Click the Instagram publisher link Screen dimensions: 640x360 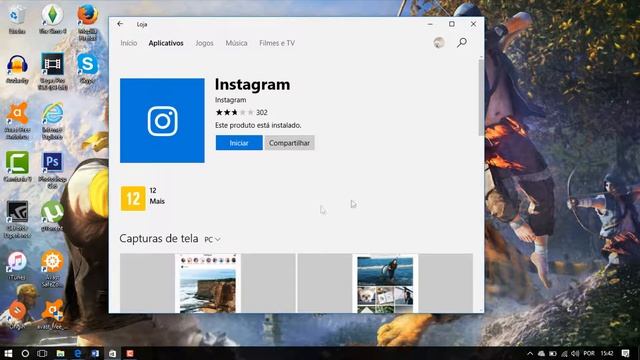231,100
